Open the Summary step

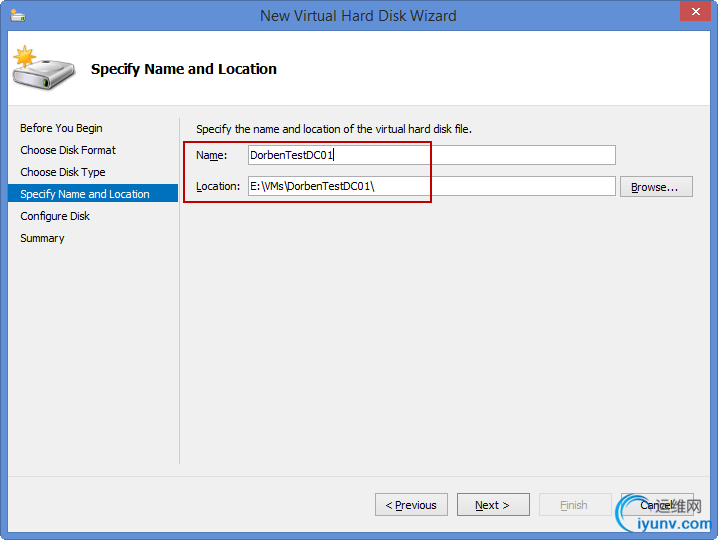point(42,238)
